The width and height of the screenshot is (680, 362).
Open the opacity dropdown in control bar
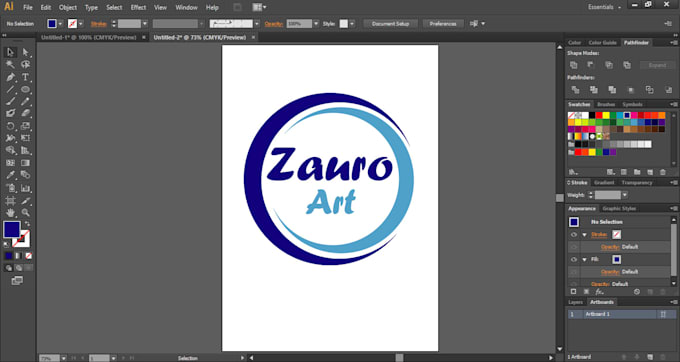pos(316,24)
